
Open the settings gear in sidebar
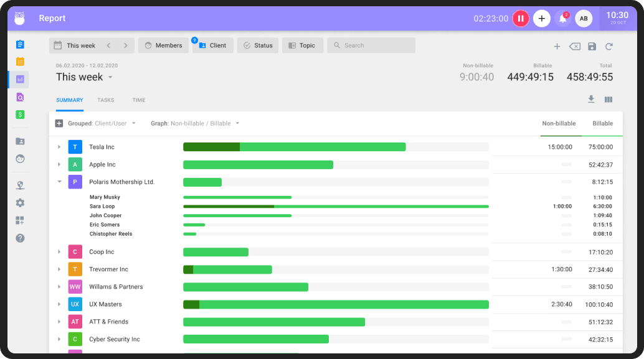coord(20,203)
